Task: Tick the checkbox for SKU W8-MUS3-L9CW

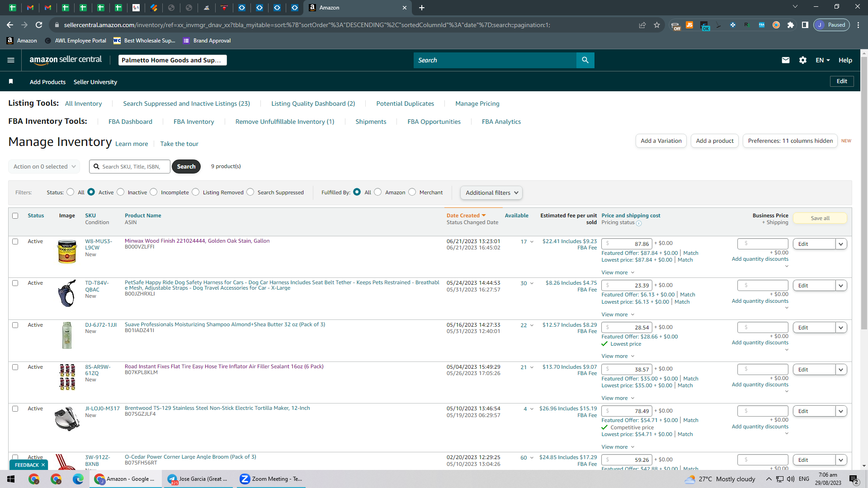Action: coord(15,242)
